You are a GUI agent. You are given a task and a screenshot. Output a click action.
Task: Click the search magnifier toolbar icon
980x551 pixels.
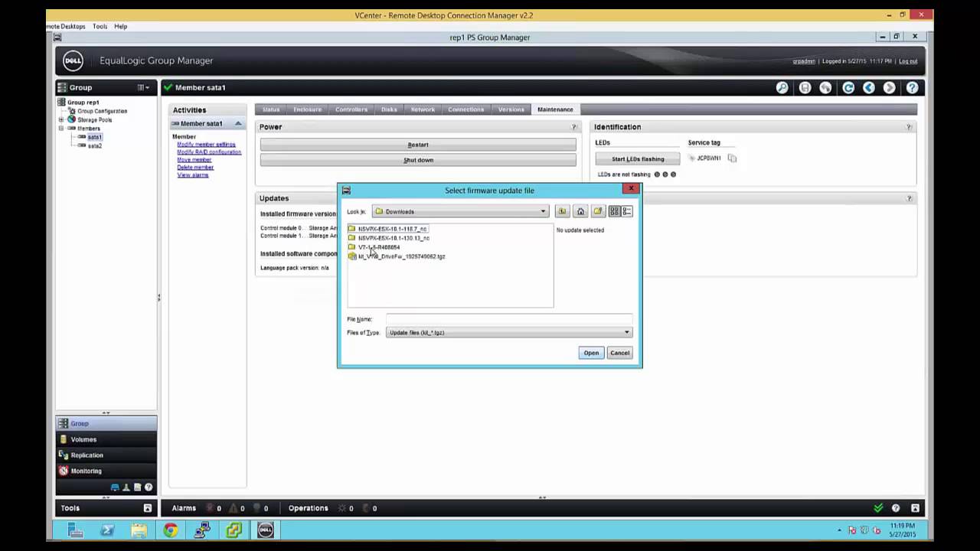782,88
